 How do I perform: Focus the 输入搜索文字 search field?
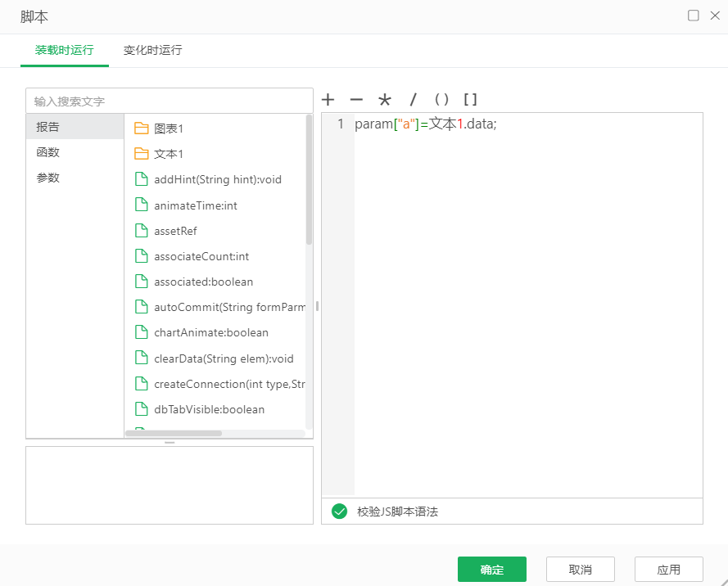point(169,101)
